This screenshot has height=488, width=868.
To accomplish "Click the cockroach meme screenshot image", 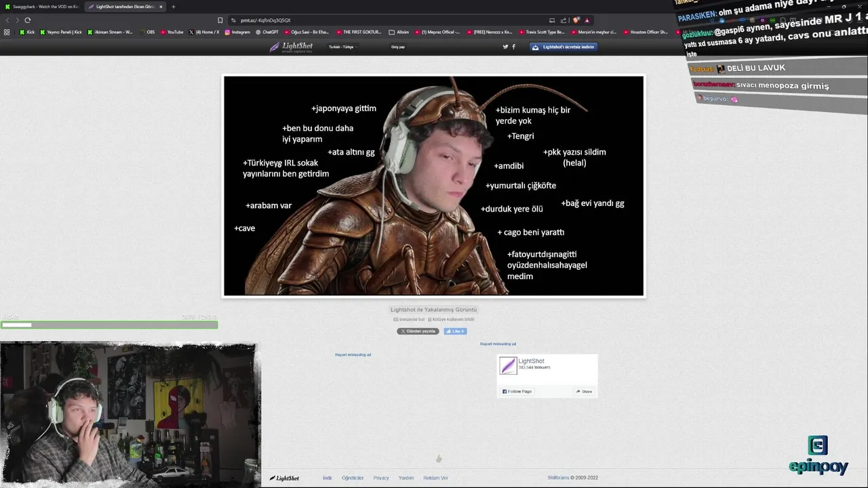I will pos(434,186).
